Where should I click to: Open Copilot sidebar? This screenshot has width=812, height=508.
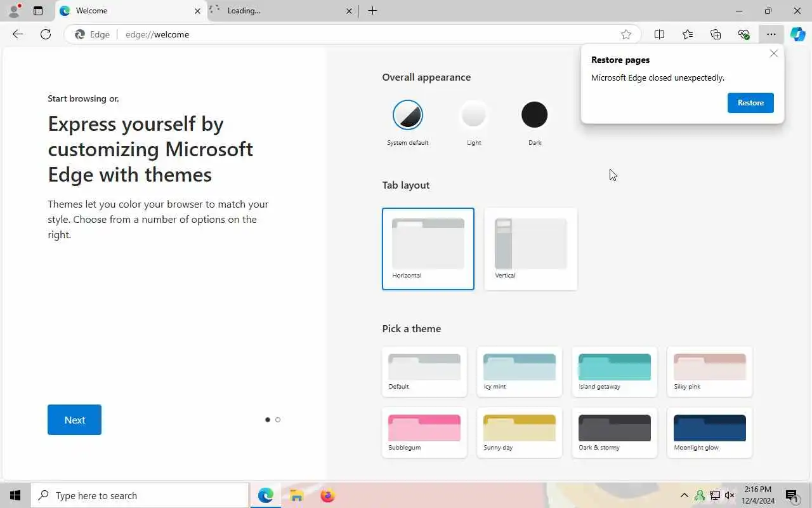coord(798,34)
